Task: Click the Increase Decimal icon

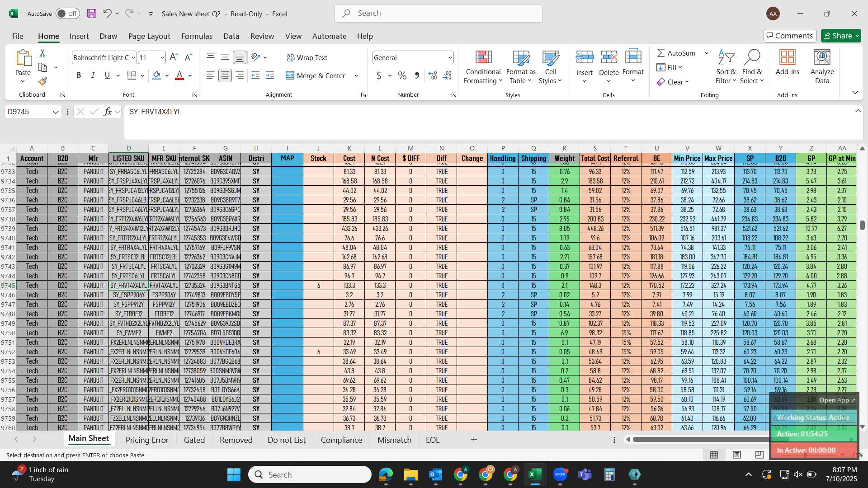Action: tap(432, 75)
